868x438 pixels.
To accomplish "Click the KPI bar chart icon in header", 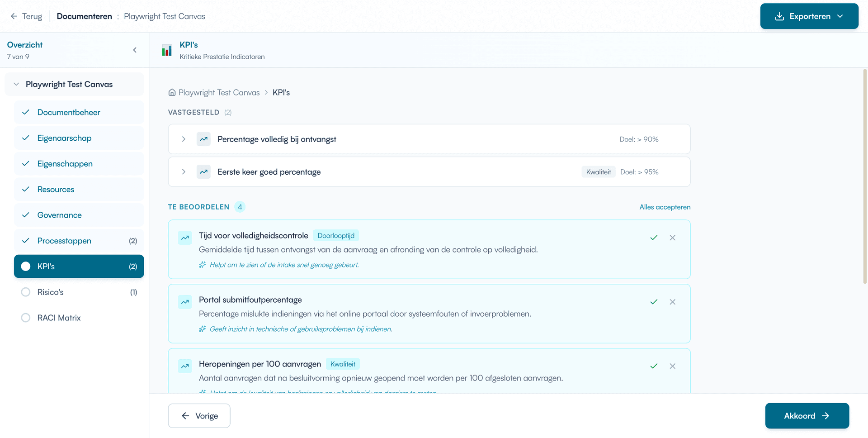I will (167, 50).
